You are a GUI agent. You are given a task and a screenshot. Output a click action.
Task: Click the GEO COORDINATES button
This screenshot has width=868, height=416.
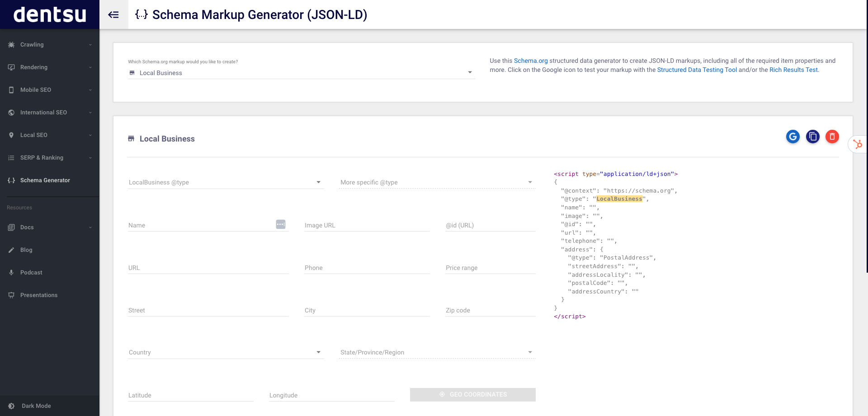point(472,394)
